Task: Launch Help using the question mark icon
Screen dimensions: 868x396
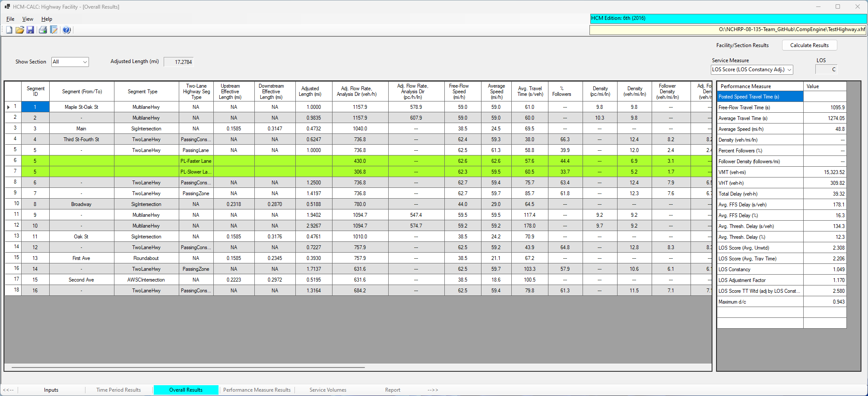Action: pos(67,29)
